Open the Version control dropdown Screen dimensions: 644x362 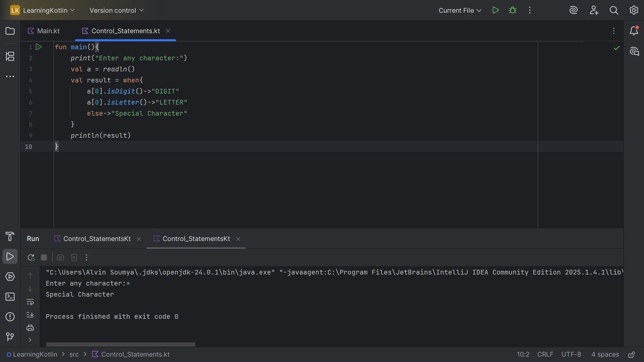[x=116, y=10]
